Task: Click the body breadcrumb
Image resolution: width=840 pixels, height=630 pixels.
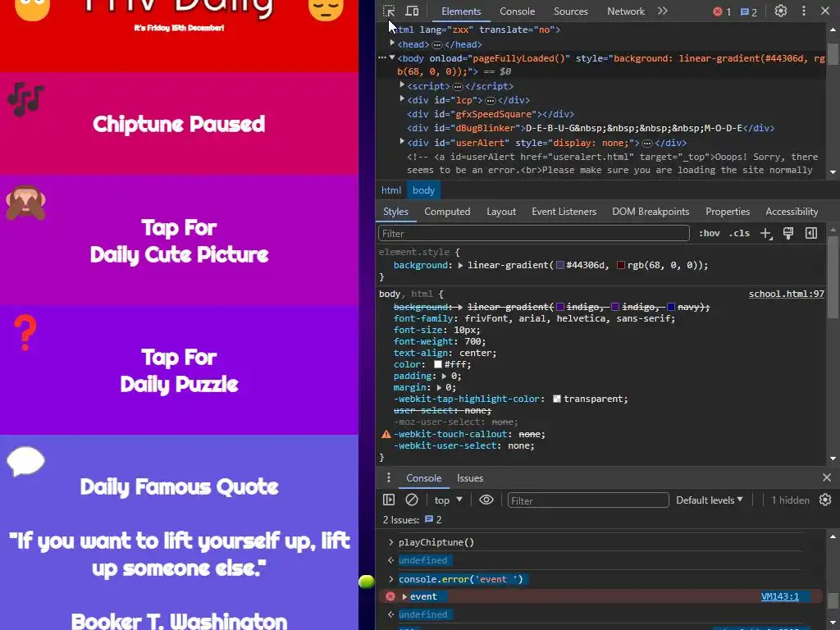Action: (423, 190)
